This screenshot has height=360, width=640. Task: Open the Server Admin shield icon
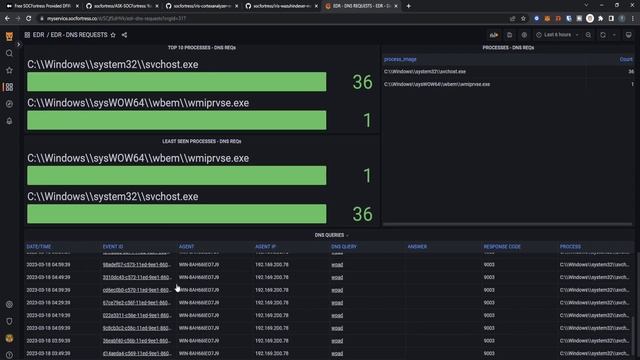(x=9, y=321)
